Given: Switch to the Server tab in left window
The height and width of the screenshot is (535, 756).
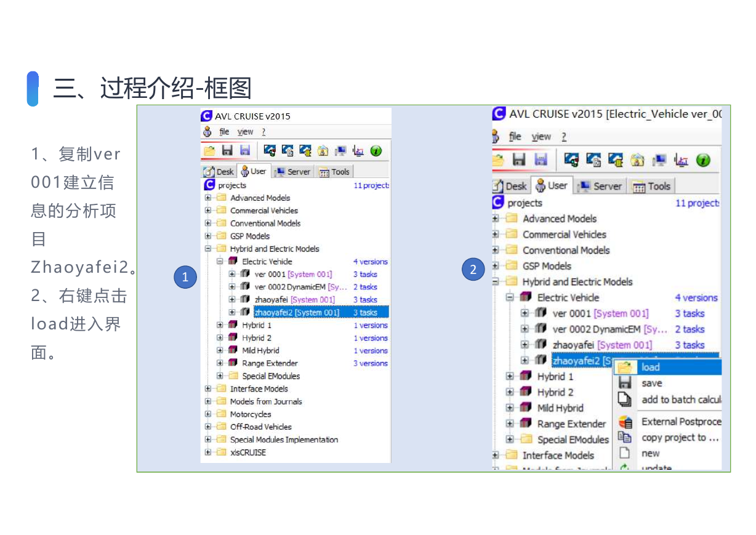Looking at the screenshot, I should [293, 172].
